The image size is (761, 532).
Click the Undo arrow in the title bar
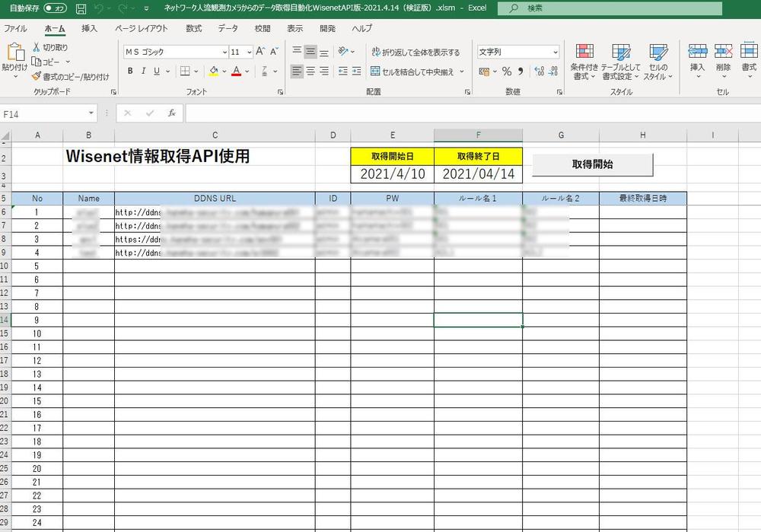(x=100, y=8)
